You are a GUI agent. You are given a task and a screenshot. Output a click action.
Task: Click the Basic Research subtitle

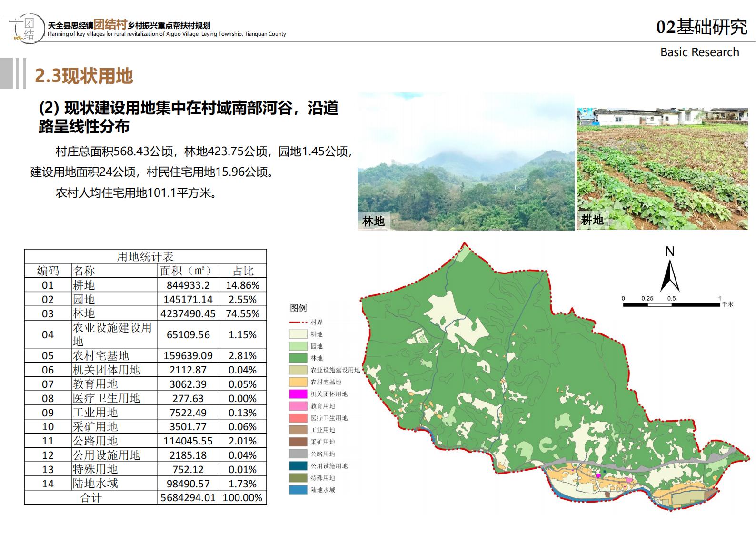point(699,52)
